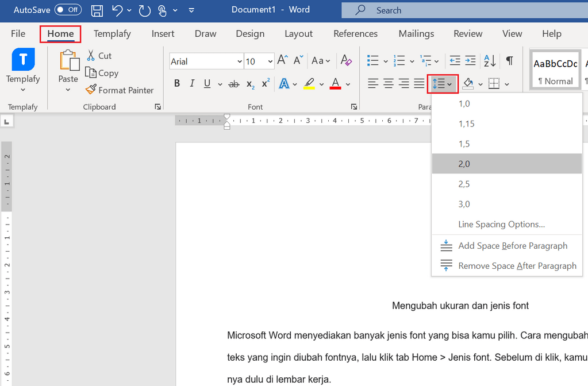
Task: Click the Subscript icon
Action: 249,84
